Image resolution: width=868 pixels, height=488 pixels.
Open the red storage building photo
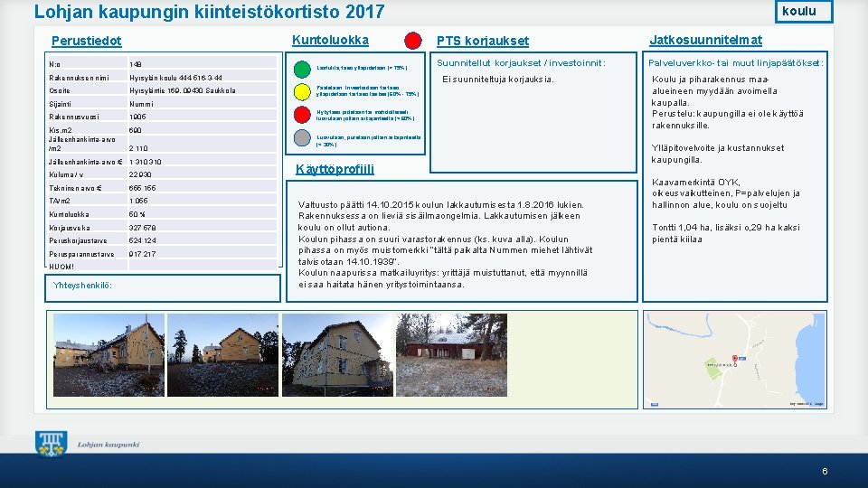(x=452, y=355)
